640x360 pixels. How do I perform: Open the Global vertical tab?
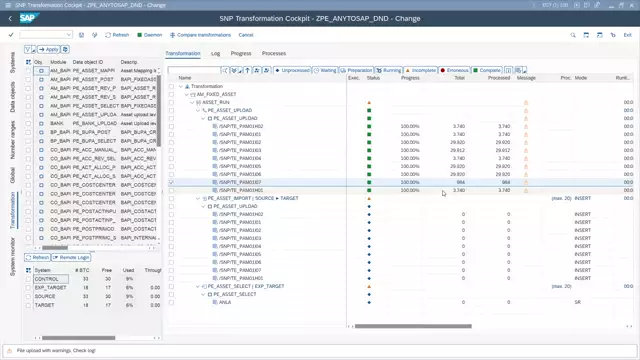(x=12, y=175)
